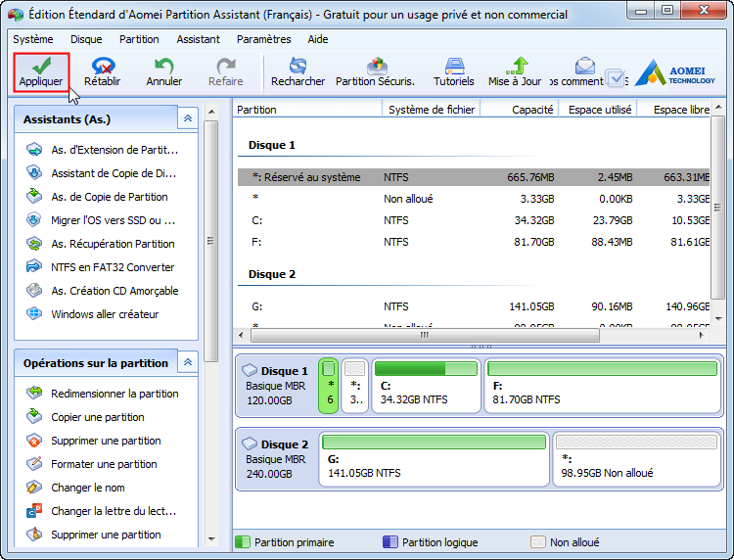This screenshot has height=560, width=734.
Task: Choose Formater une partition operation
Action: tap(92, 463)
